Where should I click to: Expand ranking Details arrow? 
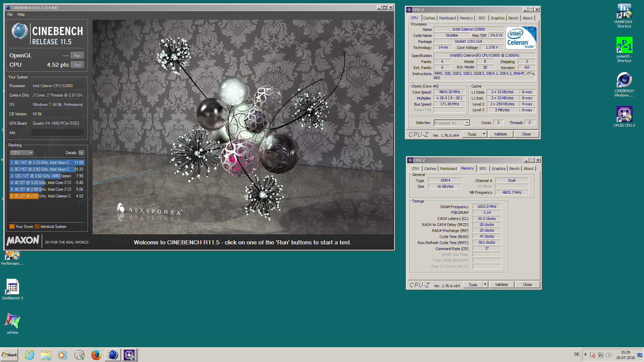click(82, 153)
